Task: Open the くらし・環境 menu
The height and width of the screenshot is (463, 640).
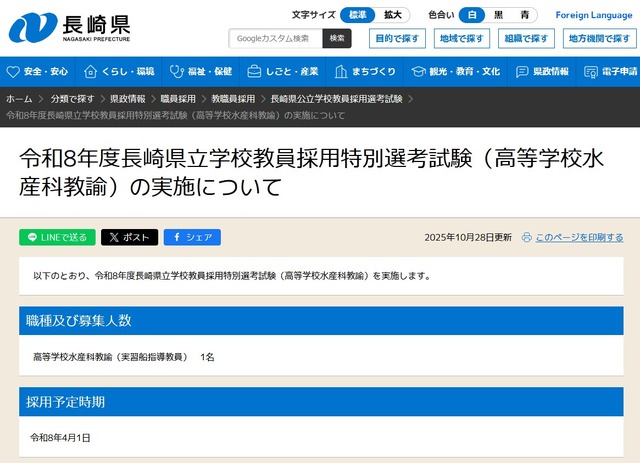Action: [x=119, y=72]
